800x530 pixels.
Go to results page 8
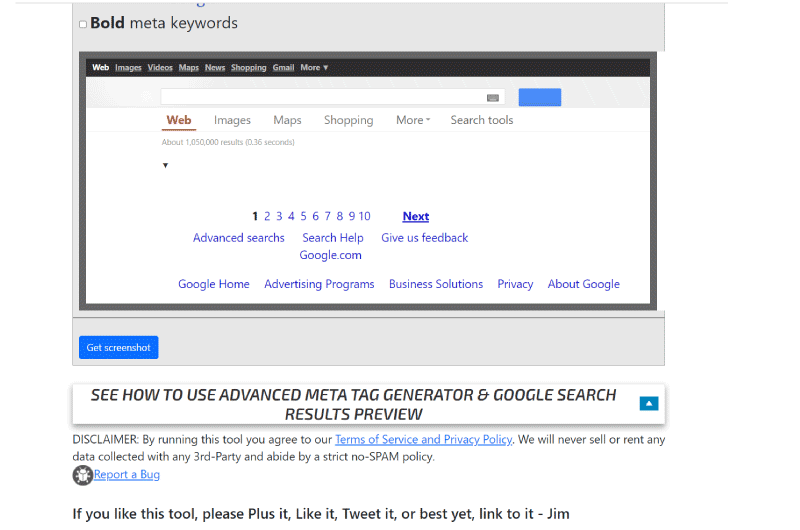coord(339,216)
